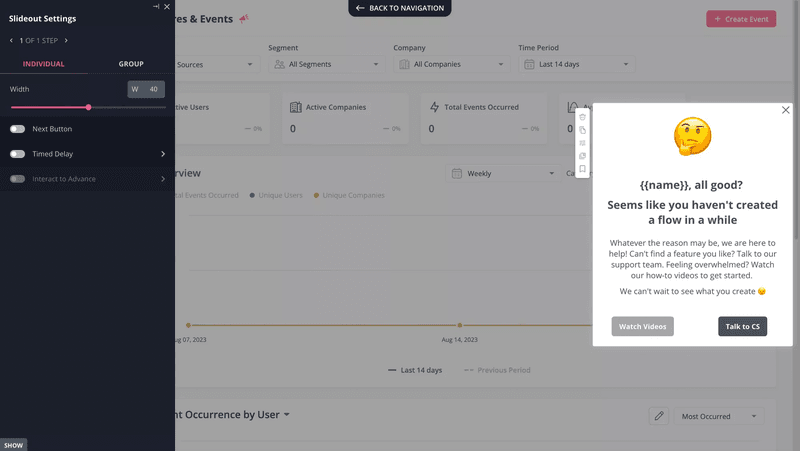The image size is (800, 451).
Task: Expand Interact to Advance chevron
Action: [163, 179]
